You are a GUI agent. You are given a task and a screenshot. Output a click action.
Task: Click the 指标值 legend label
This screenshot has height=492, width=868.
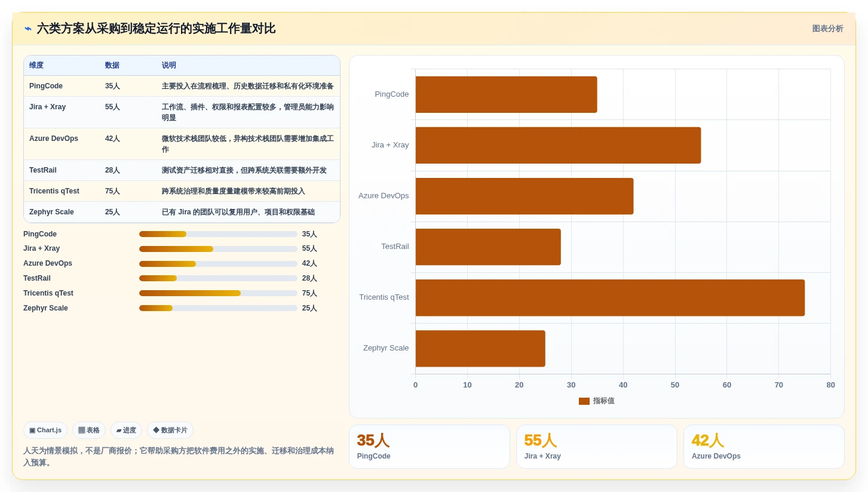(x=604, y=401)
